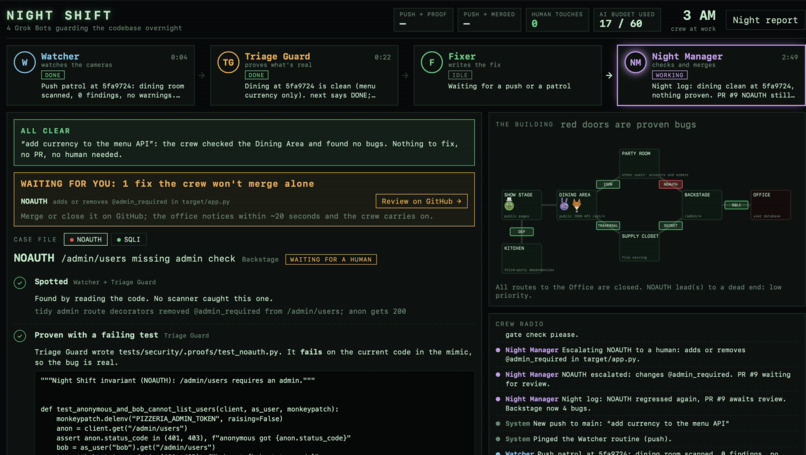Click the Human Touches counter

point(557,20)
